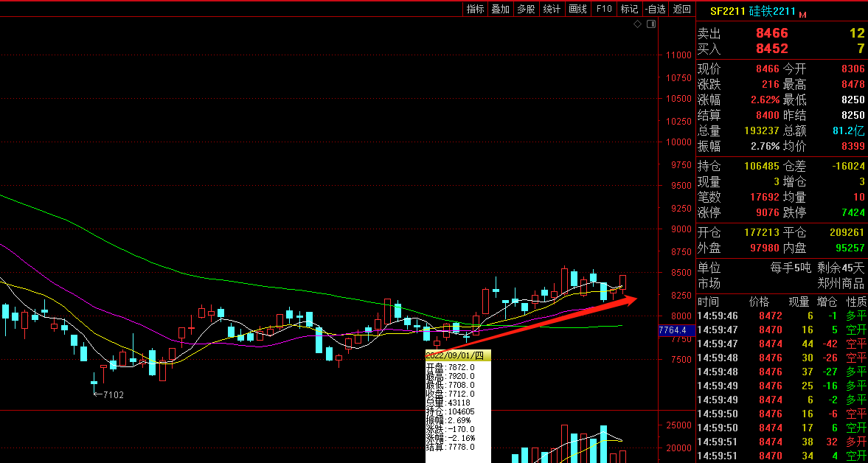Image resolution: width=868 pixels, height=463 pixels.
Task: Toggle the panel layout icon beside the diamond
Action: point(650,24)
